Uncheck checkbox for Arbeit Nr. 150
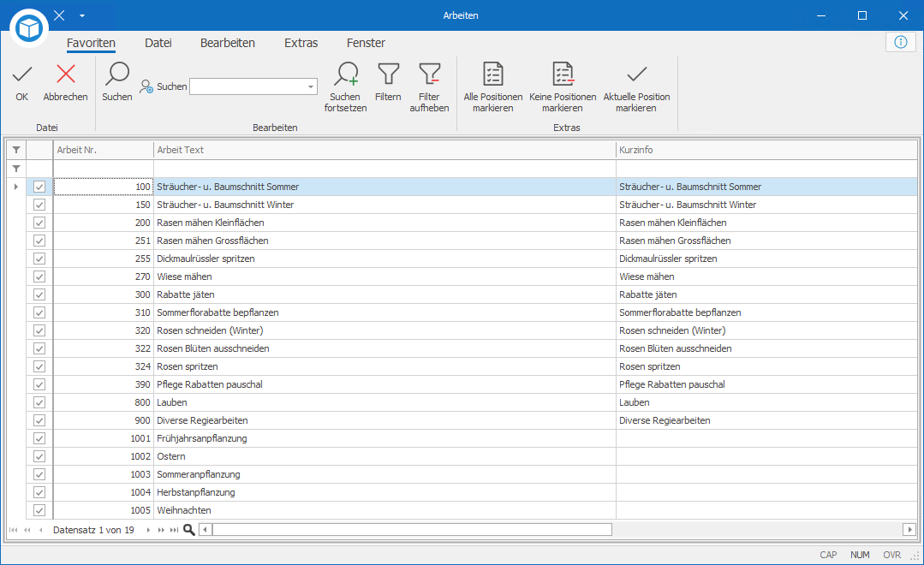The height and width of the screenshot is (565, 924). [x=39, y=205]
